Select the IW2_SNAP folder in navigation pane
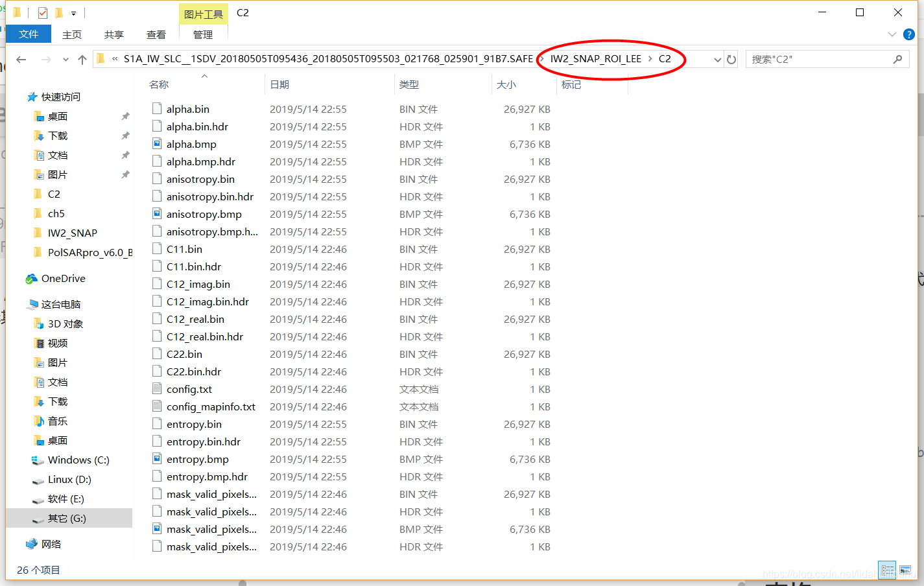 pos(72,233)
